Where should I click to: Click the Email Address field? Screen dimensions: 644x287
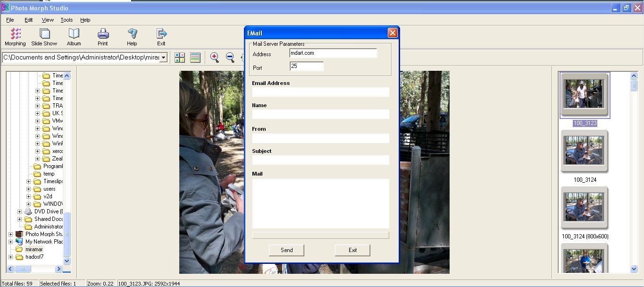321,92
